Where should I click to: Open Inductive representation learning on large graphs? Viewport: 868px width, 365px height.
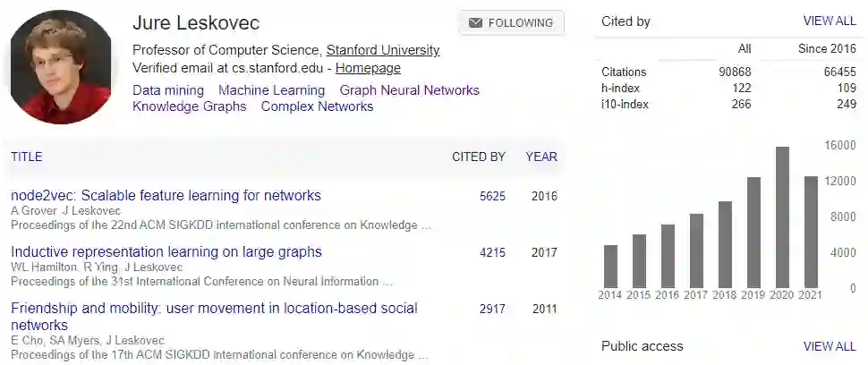point(166,251)
